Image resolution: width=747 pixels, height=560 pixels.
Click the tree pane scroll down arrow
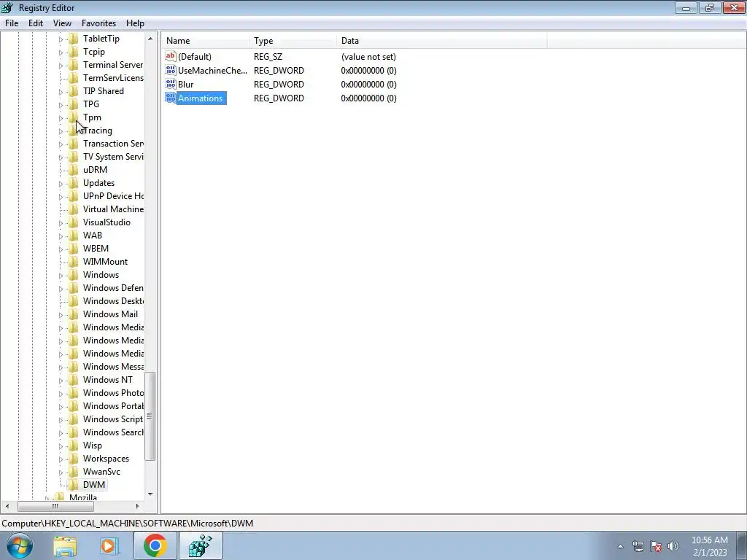(150, 494)
